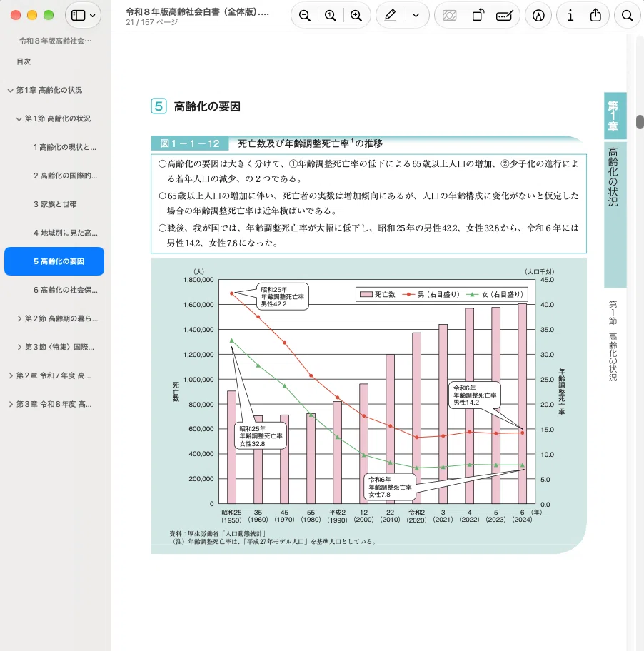Click the 男（右目盛り） legend entry

(x=431, y=294)
